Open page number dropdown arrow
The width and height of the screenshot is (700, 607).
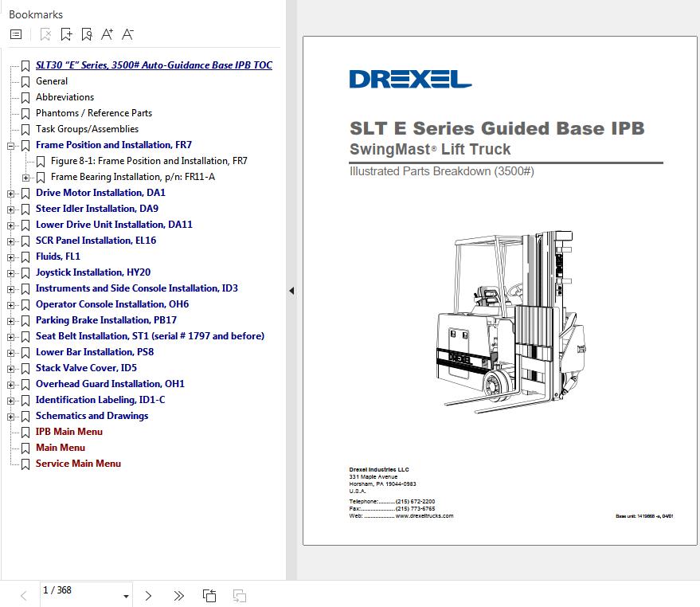click(127, 597)
